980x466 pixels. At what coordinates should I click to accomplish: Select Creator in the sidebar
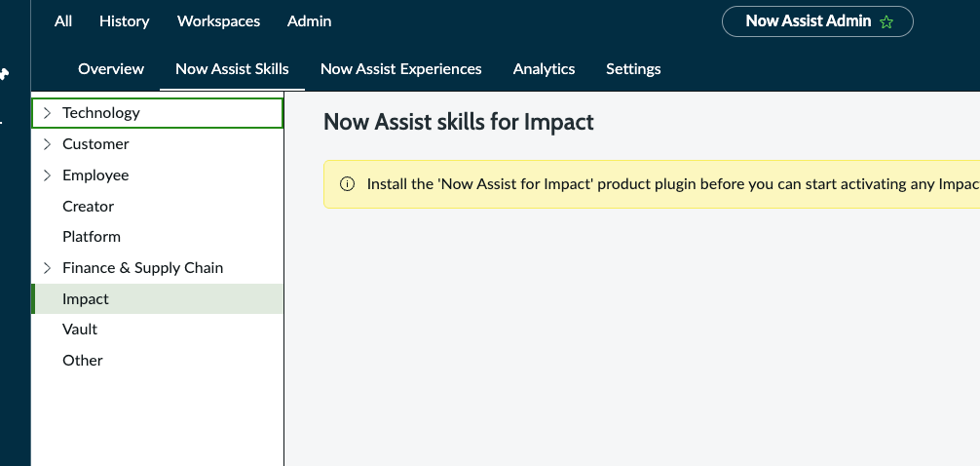click(x=158, y=206)
